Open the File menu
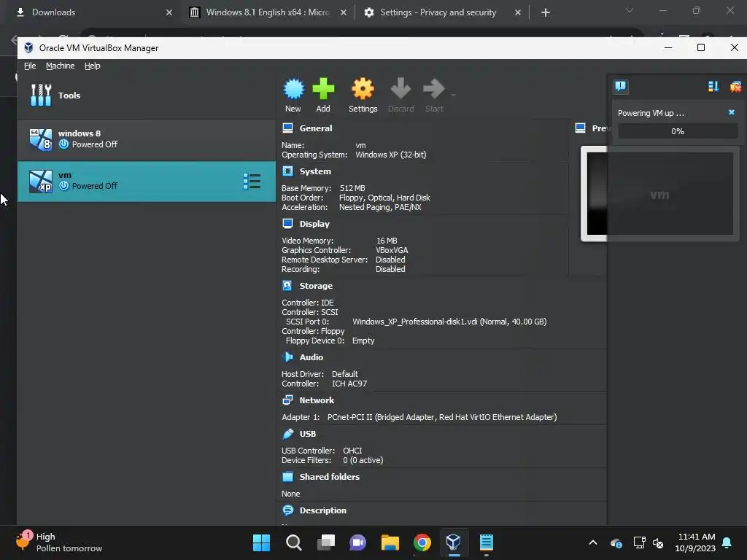 30,66
